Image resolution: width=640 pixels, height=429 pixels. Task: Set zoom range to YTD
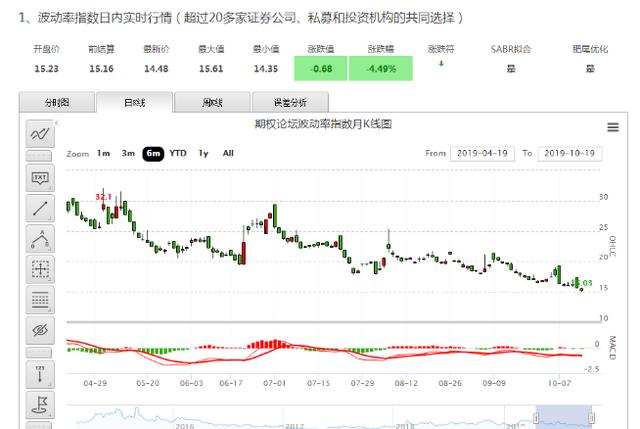pos(178,153)
